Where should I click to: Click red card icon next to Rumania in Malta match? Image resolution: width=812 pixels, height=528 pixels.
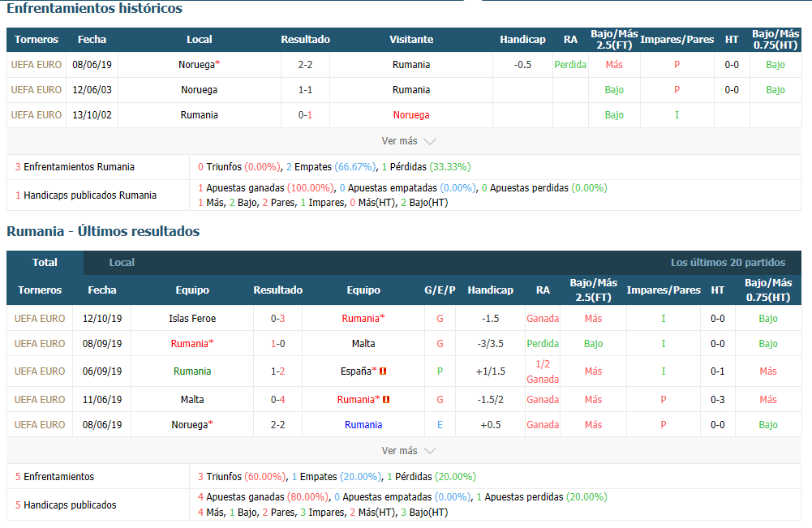386,400
